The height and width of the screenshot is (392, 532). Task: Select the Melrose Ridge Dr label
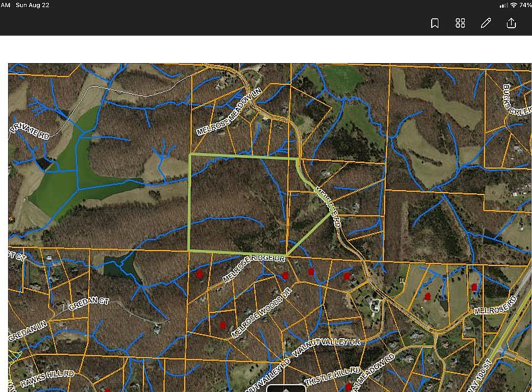[254, 267]
